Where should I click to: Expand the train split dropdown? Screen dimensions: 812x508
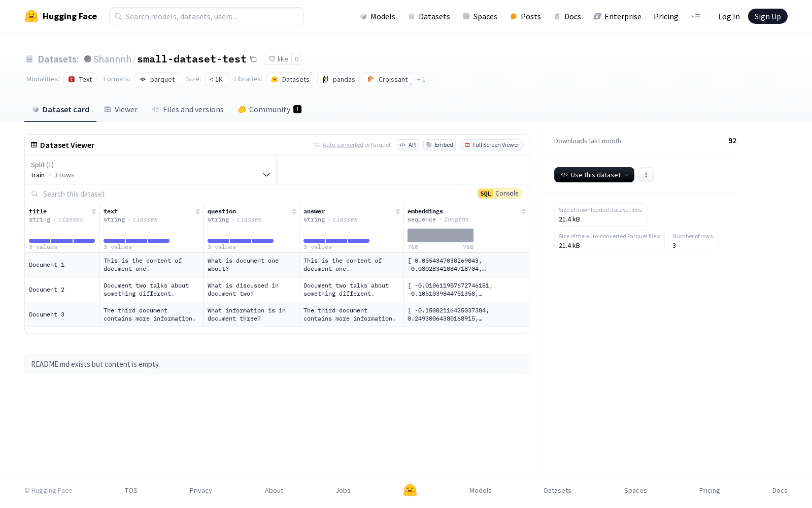(150, 170)
